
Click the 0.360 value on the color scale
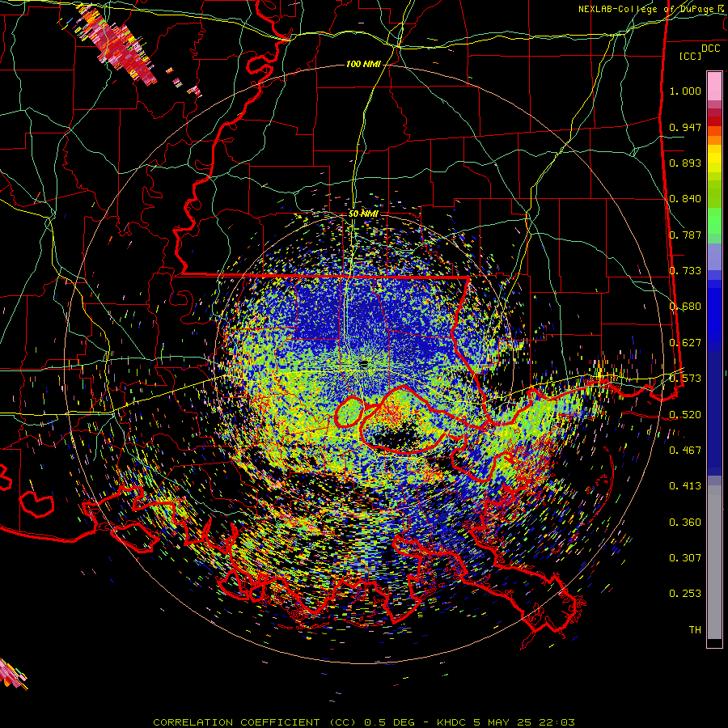click(685, 523)
